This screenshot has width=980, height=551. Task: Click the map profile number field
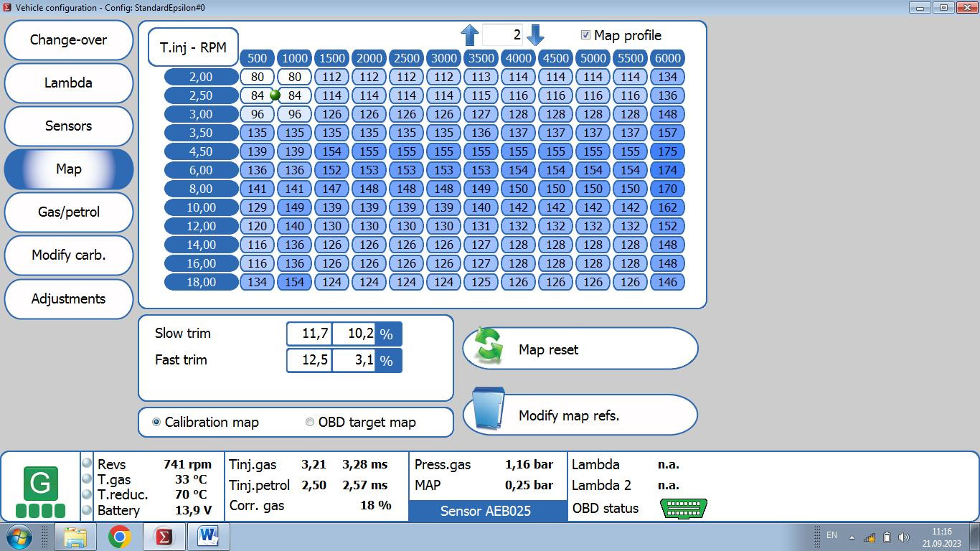tap(502, 34)
